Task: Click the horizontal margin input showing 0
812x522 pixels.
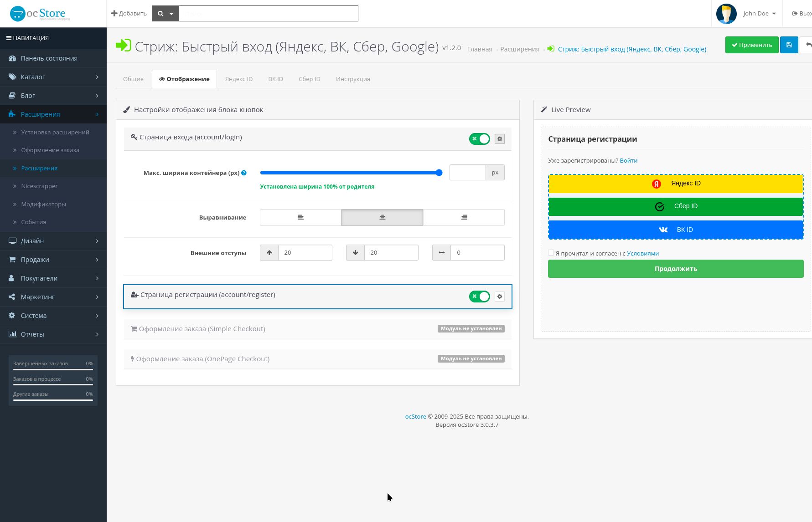Action: pos(477,252)
